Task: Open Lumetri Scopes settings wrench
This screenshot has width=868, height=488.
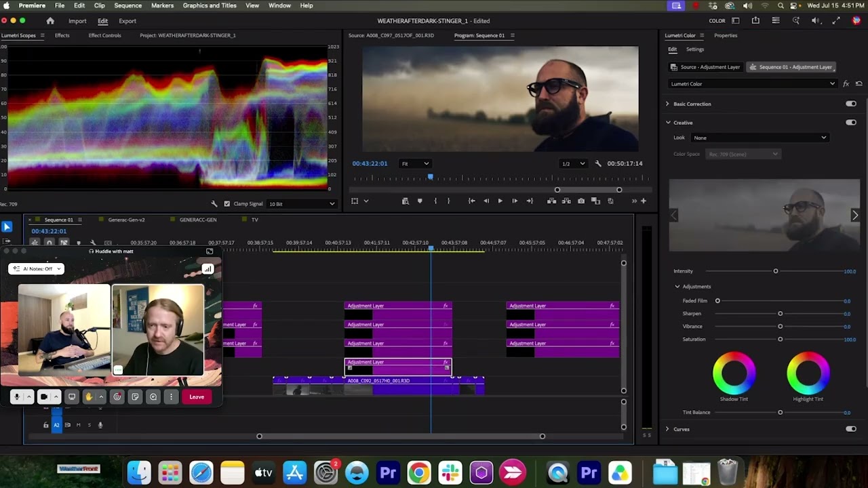Action: click(x=214, y=203)
